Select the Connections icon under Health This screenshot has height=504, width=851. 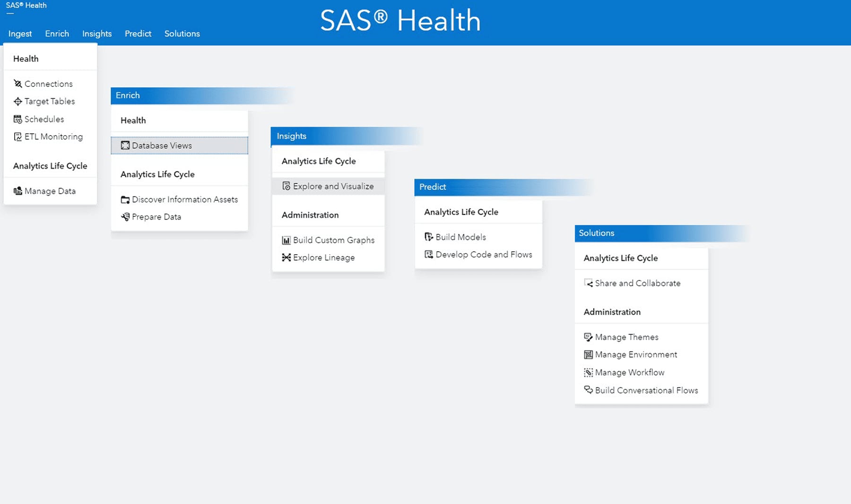pos(17,84)
